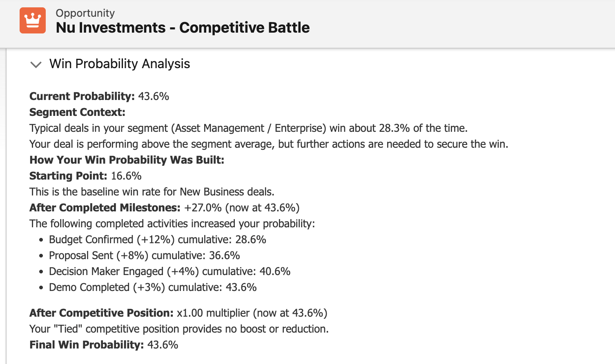Viewport: 615px width, 364px height.
Task: Select the Segment Context label
Action: [x=76, y=112]
